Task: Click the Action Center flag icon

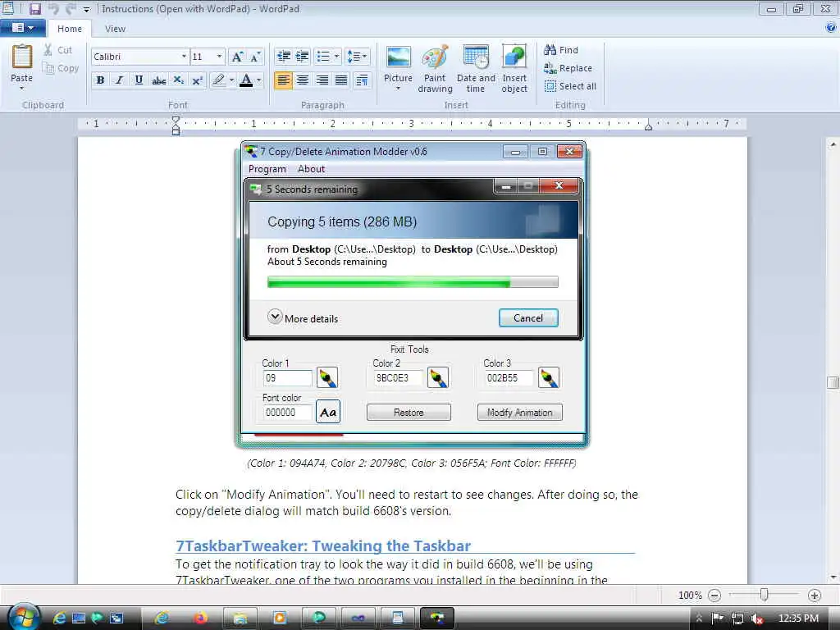Action: pyautogui.click(x=717, y=619)
